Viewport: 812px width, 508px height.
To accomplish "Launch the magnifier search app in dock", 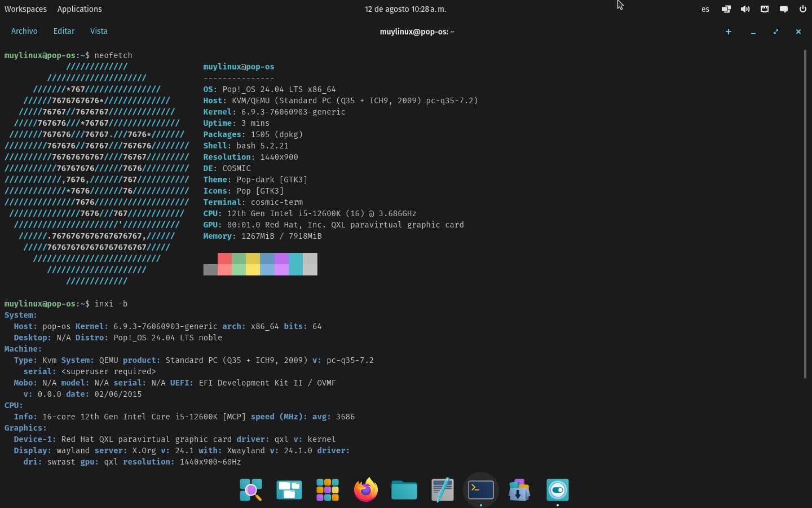I will coord(251,490).
